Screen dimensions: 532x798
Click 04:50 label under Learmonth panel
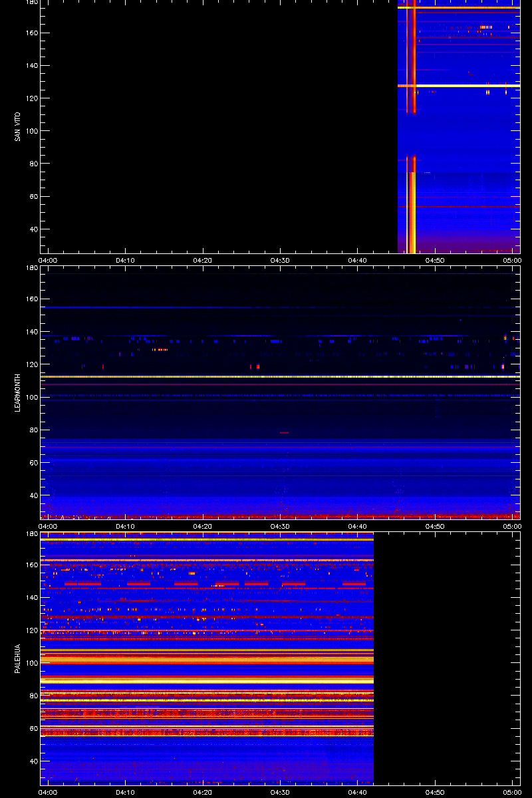pyautogui.click(x=435, y=526)
